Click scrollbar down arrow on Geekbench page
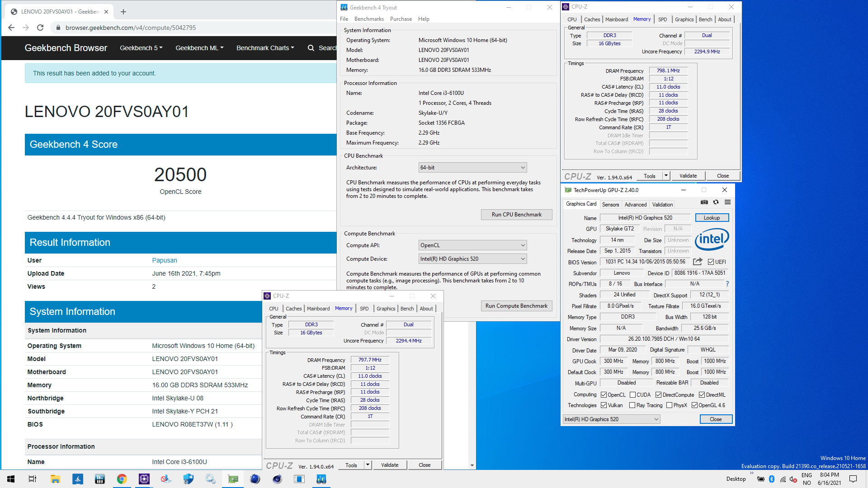Viewport: 868px width, 488px height. [472, 465]
